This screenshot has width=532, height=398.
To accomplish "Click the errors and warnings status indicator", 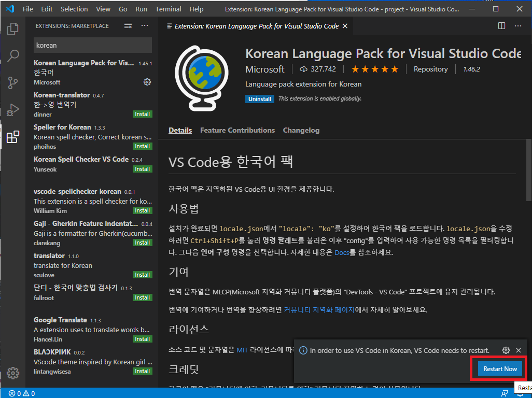I will [22, 393].
